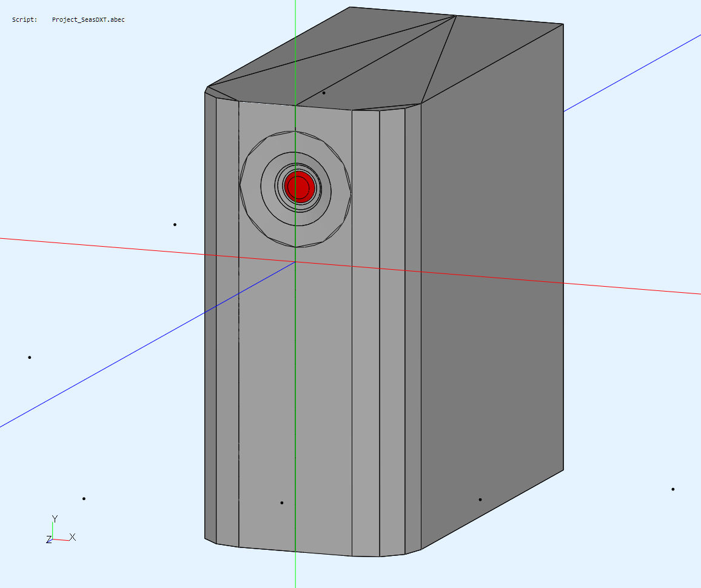Click the XYZ axis orientation indicator
The image size is (701, 588).
click(x=61, y=530)
